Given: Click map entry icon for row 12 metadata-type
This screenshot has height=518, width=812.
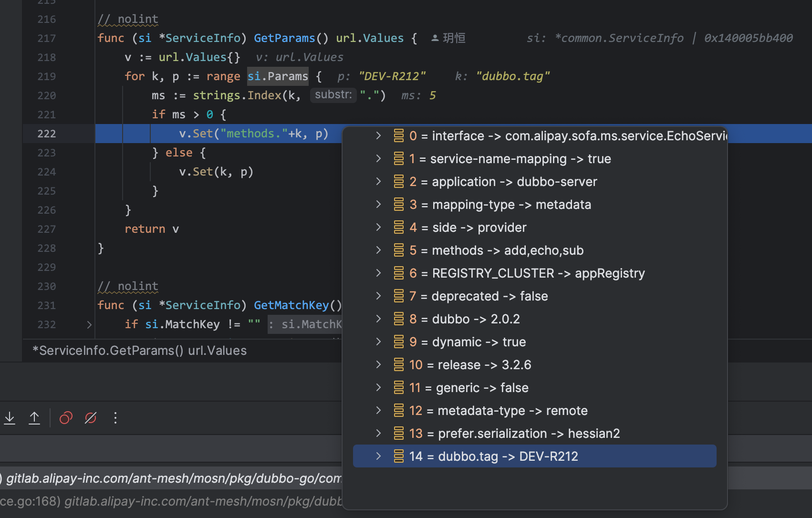Looking at the screenshot, I should tap(399, 411).
